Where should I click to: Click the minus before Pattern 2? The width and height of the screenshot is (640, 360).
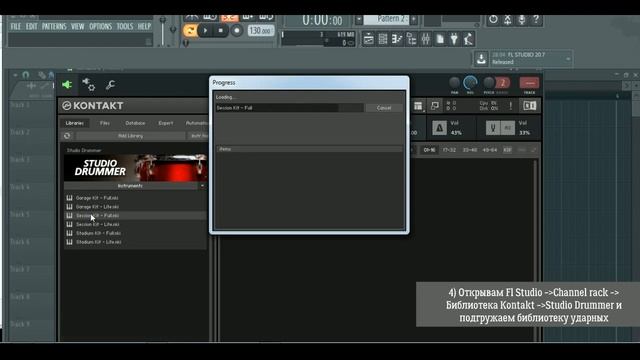359,19
